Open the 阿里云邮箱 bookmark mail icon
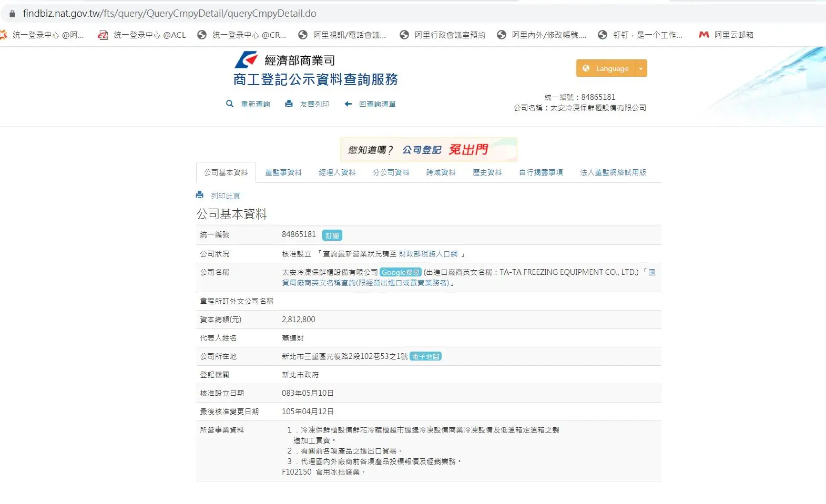The image size is (826, 504). (x=704, y=35)
